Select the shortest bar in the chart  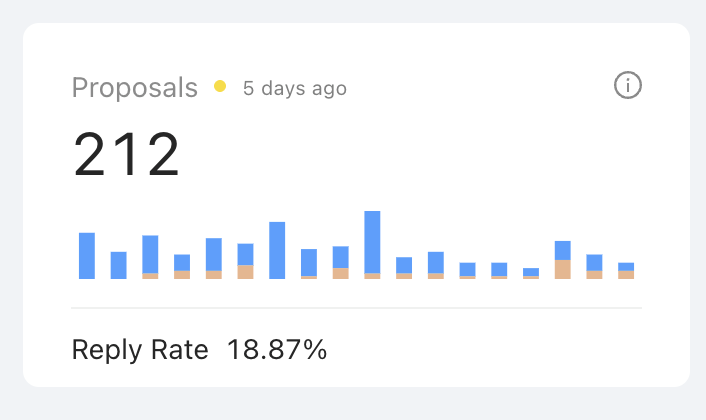pyautogui.click(x=531, y=273)
